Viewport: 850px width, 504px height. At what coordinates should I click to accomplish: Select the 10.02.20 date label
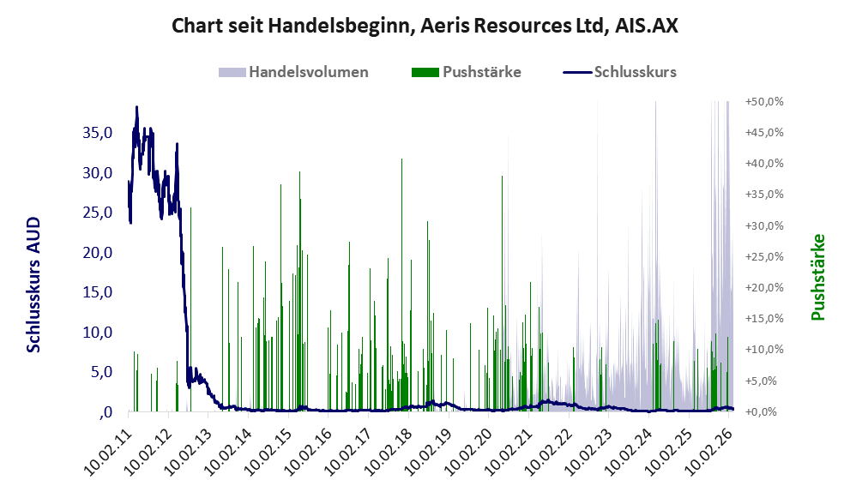pyautogui.click(x=473, y=447)
